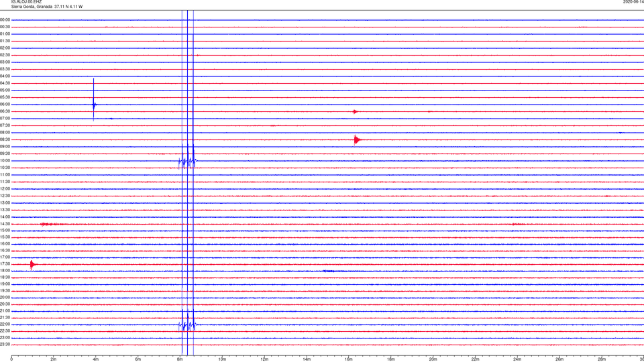Click the 11:30 trace time label
This screenshot has width=644, height=362.
pyautogui.click(x=5, y=182)
